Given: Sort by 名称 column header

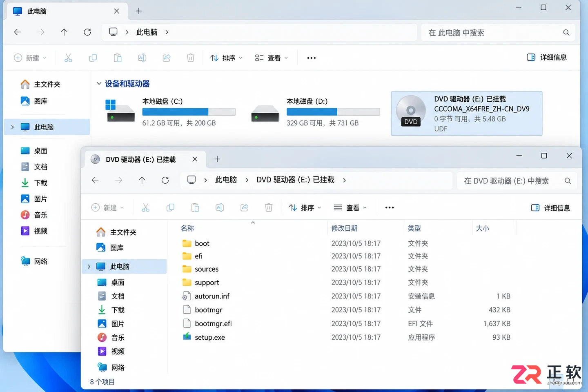Looking at the screenshot, I should point(187,228).
